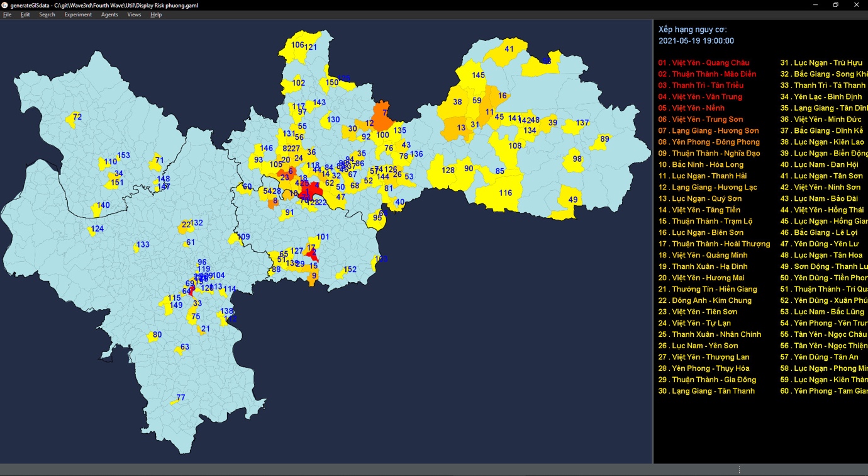The height and width of the screenshot is (476, 868).
Task: Restore down the application window
Action: click(x=835, y=5)
